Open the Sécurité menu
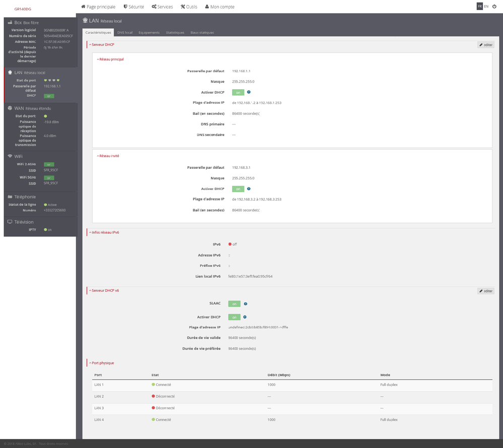The height and width of the screenshot is (448, 503). [133, 7]
